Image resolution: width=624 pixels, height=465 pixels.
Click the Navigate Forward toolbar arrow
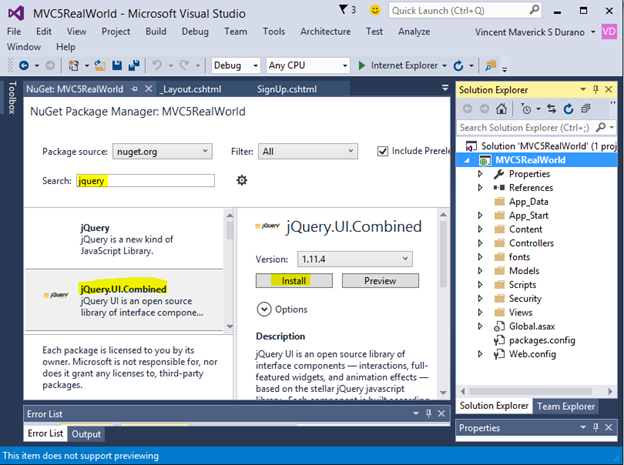[50, 65]
